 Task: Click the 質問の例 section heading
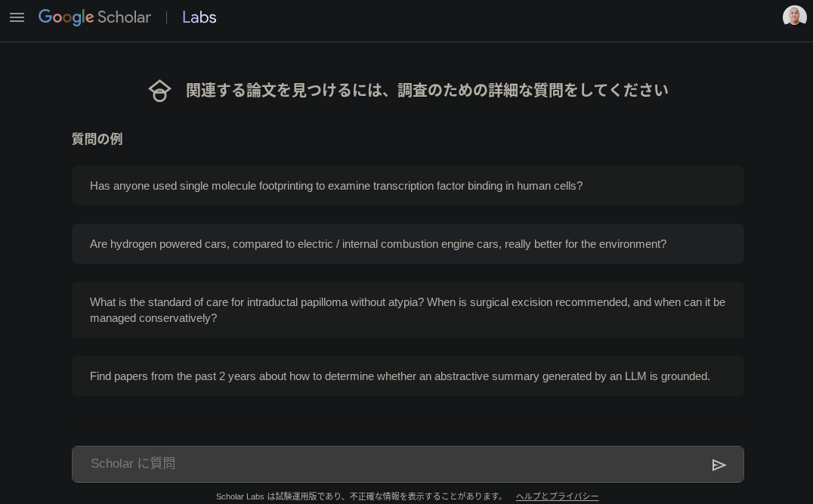tap(97, 139)
